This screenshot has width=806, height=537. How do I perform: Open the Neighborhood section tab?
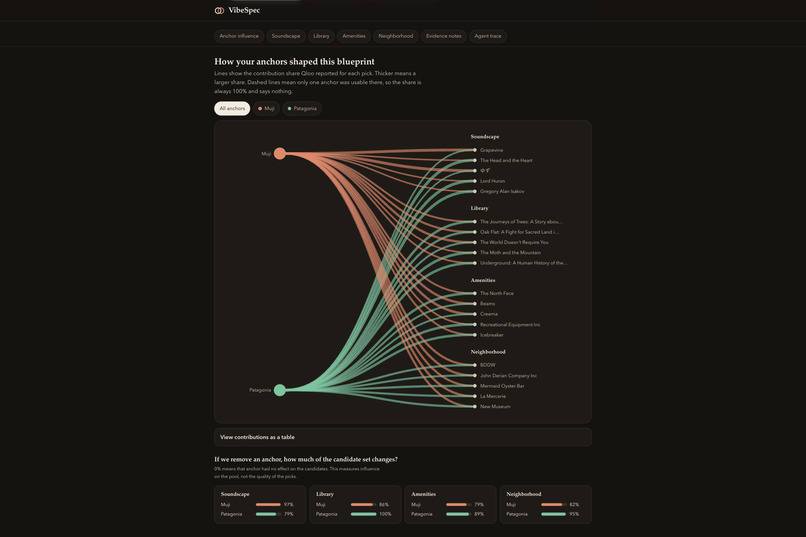point(396,36)
